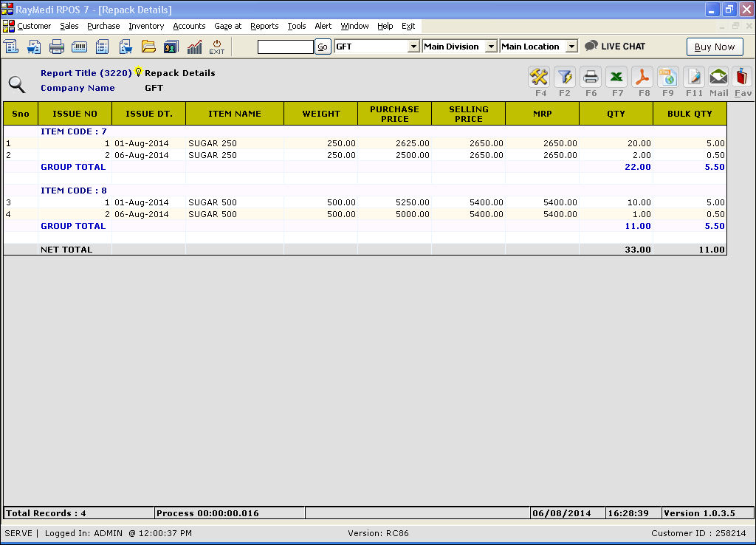Screen dimensions: 756x545
Task: Export the report as PDF (F8)
Action: [x=643, y=77]
